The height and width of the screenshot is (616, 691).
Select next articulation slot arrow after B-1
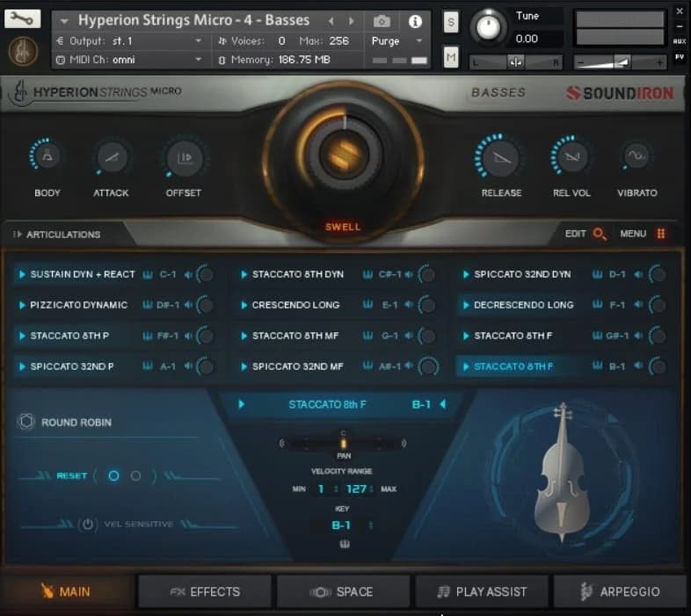(x=443, y=404)
